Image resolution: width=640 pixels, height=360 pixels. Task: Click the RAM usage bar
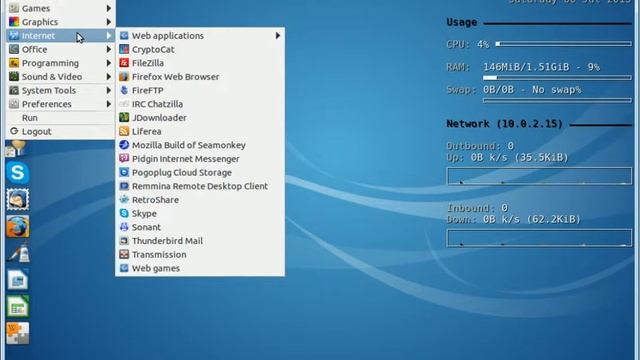(557, 78)
